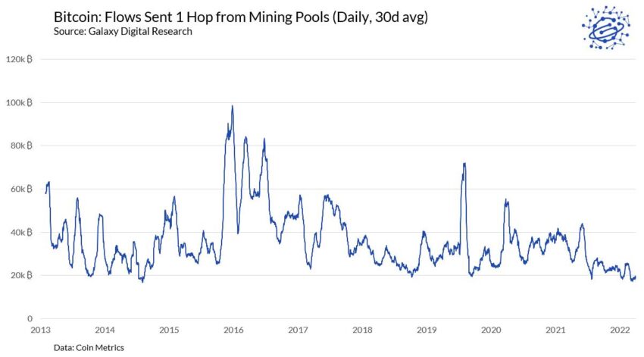Image resolution: width=644 pixels, height=357 pixels.
Task: Click the Galaxy Digital logo icon
Action: [x=607, y=27]
